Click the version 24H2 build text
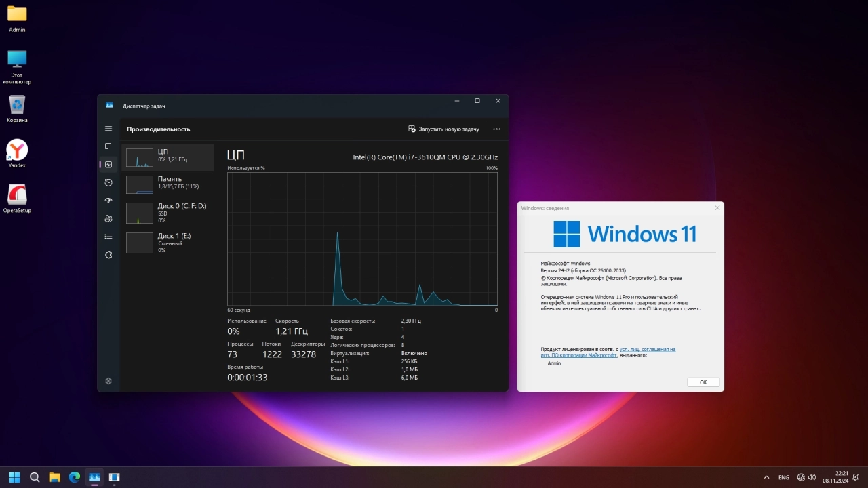This screenshot has height=488, width=868. [x=583, y=270]
